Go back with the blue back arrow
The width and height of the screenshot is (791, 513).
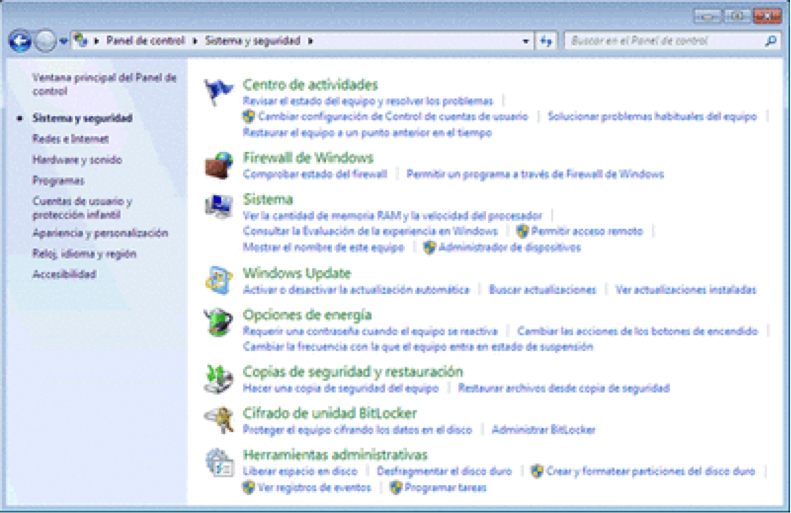coord(20,41)
